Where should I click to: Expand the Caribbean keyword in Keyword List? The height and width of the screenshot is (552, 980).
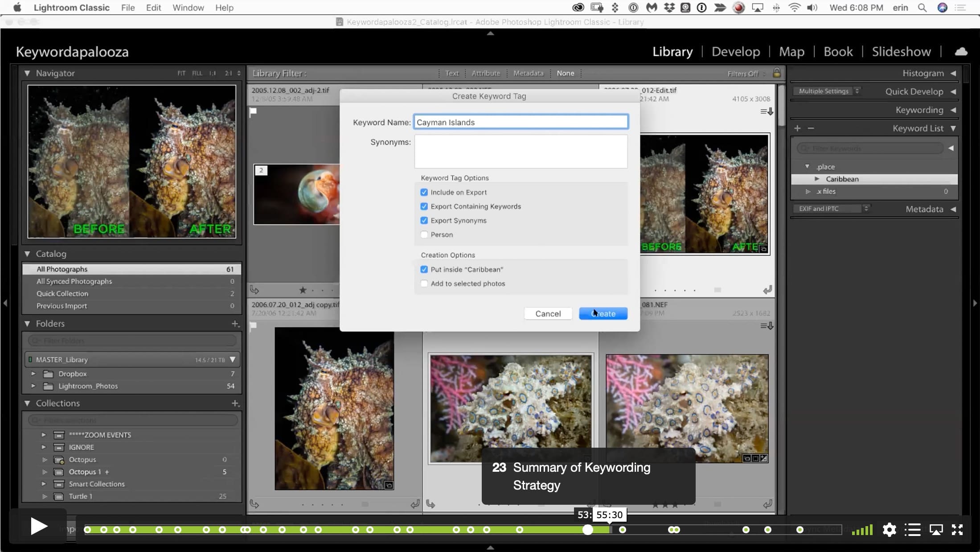click(817, 179)
